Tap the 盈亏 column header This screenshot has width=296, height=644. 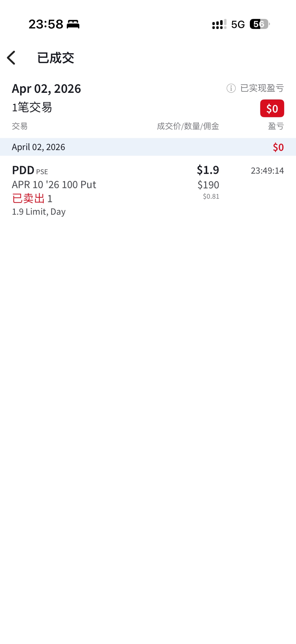(x=276, y=126)
